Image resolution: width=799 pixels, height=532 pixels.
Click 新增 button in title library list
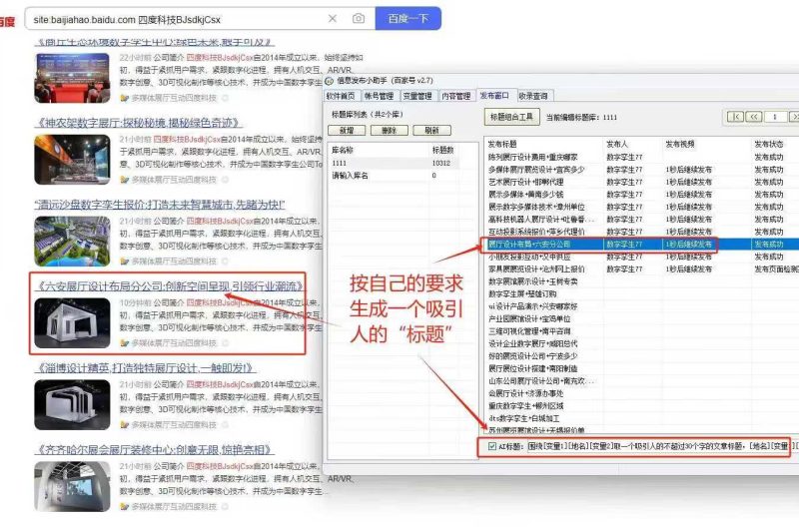click(347, 131)
